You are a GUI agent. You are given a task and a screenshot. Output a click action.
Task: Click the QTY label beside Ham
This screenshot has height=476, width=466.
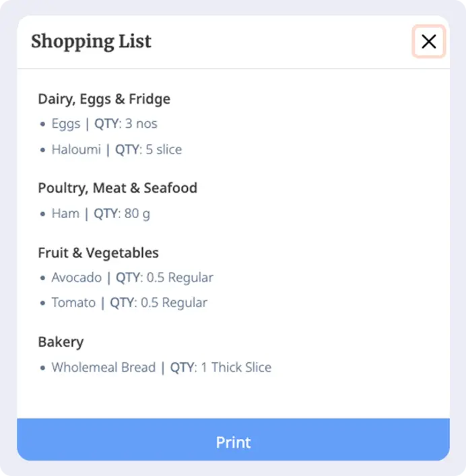pos(106,213)
